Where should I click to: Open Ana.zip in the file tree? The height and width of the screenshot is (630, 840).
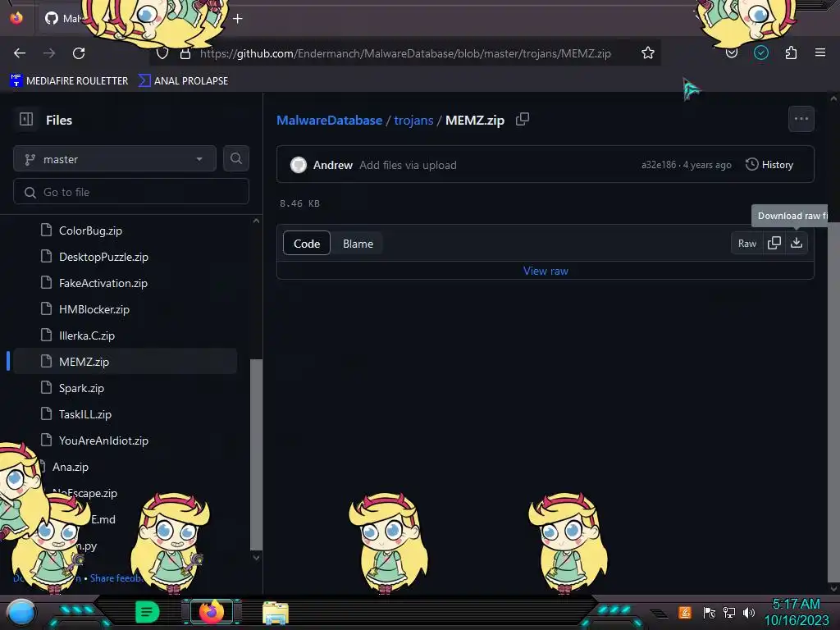click(x=71, y=467)
